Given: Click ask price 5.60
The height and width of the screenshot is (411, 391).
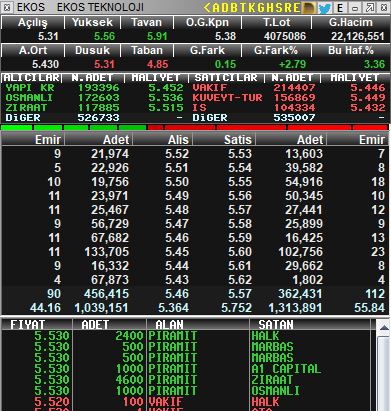Looking at the screenshot, I should coord(240,252).
